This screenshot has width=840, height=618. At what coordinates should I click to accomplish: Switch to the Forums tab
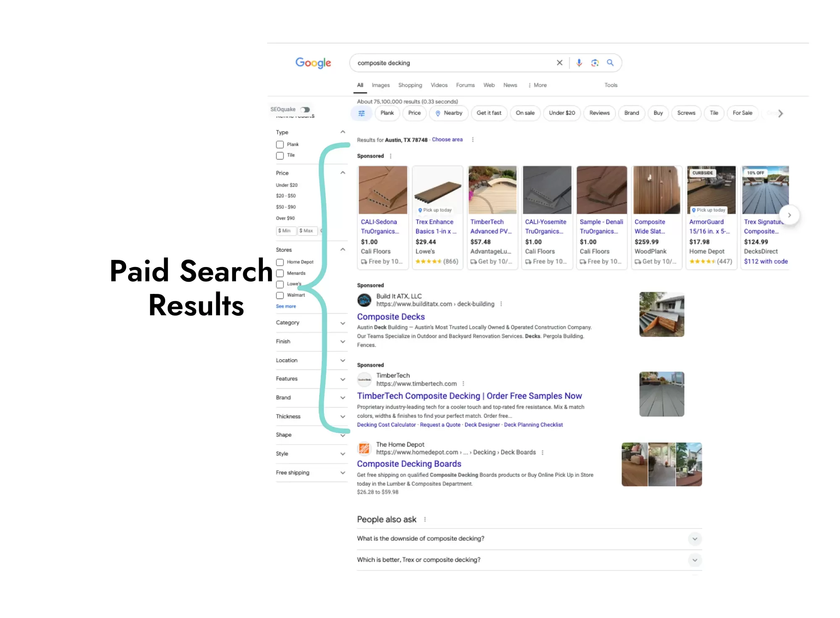click(465, 85)
